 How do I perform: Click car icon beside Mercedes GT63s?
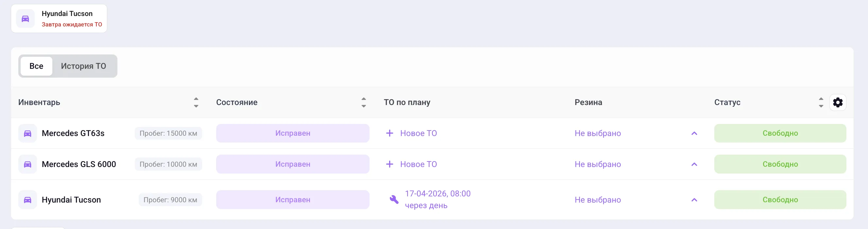[x=27, y=133]
